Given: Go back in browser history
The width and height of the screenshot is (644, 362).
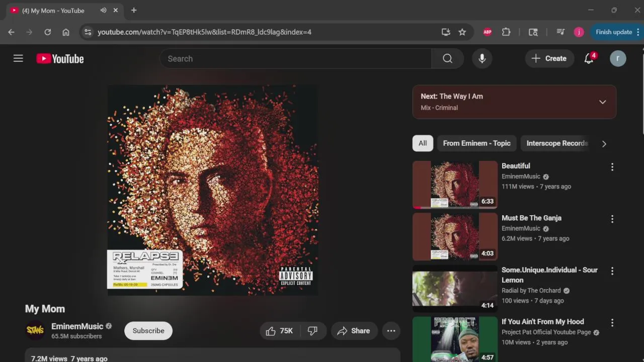Looking at the screenshot, I should [11, 32].
